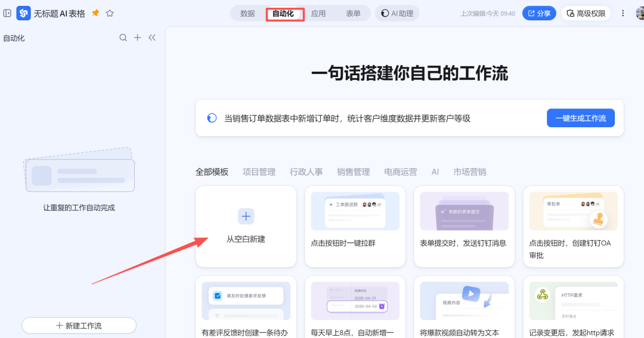Open search in the 自动化 sidebar

pyautogui.click(x=123, y=38)
